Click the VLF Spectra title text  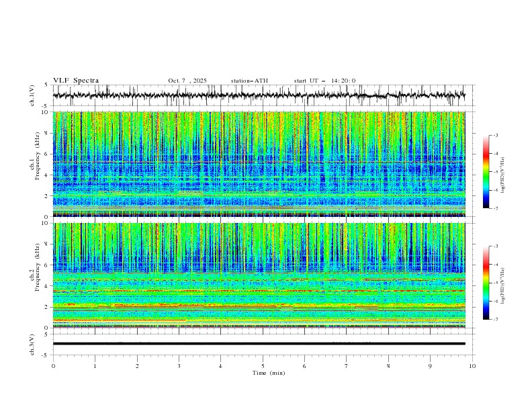76,81
